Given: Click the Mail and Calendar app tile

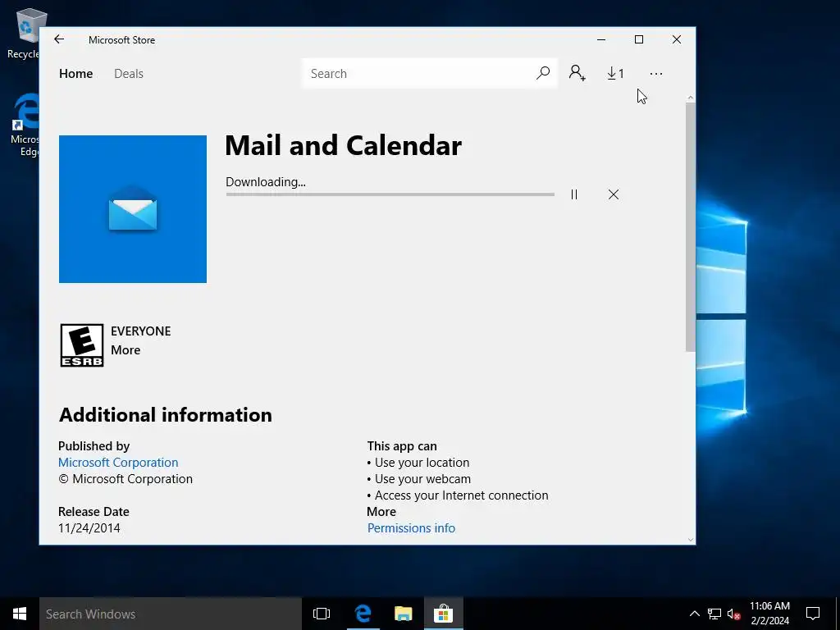Looking at the screenshot, I should (133, 209).
